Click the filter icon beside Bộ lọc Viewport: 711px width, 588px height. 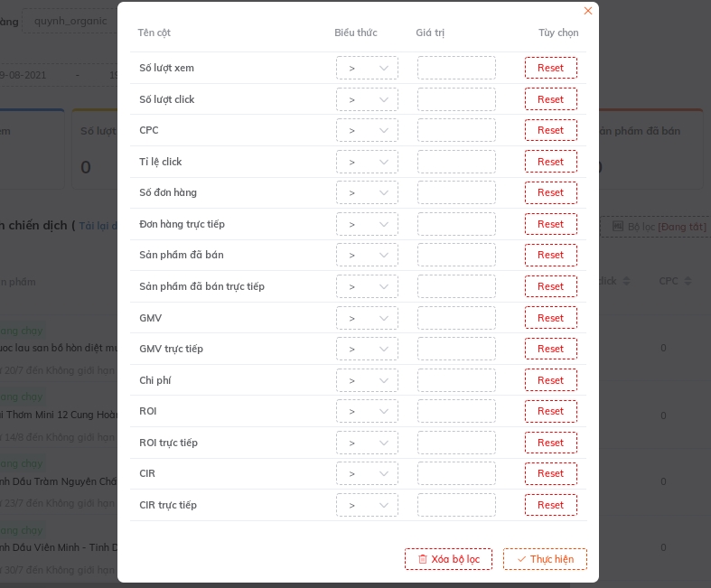click(x=618, y=227)
